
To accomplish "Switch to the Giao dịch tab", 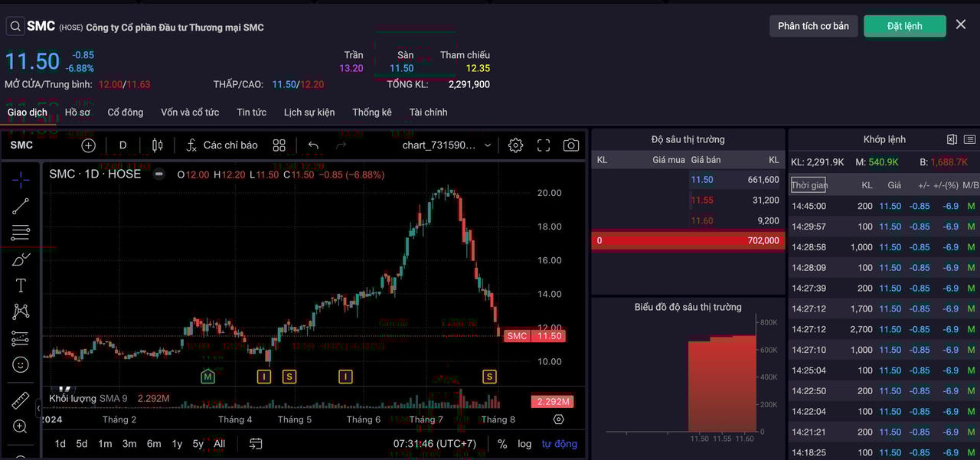I will point(28,113).
